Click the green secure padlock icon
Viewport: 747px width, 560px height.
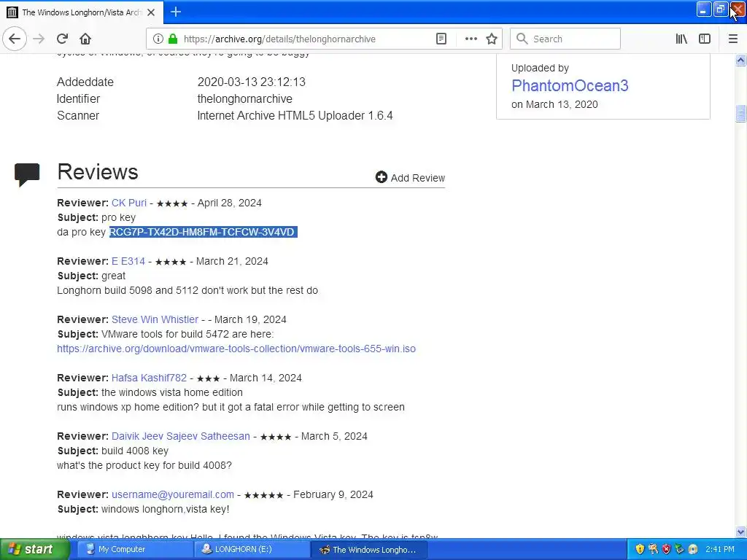click(x=173, y=39)
